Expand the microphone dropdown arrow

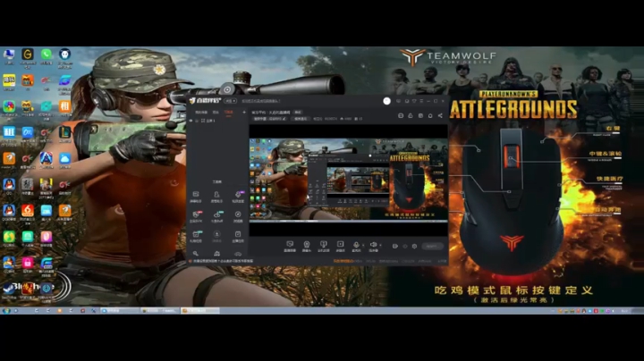(x=363, y=246)
